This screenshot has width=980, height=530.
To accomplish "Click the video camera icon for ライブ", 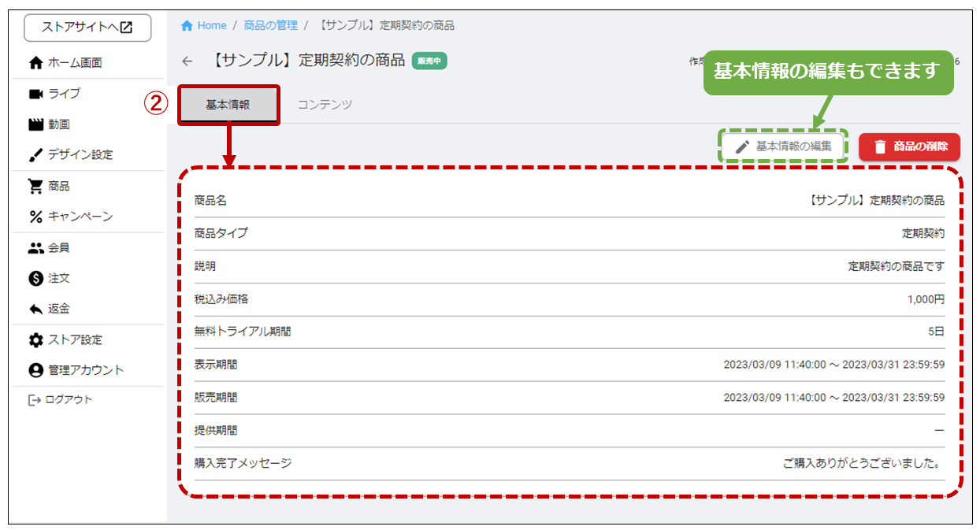I will [x=35, y=94].
